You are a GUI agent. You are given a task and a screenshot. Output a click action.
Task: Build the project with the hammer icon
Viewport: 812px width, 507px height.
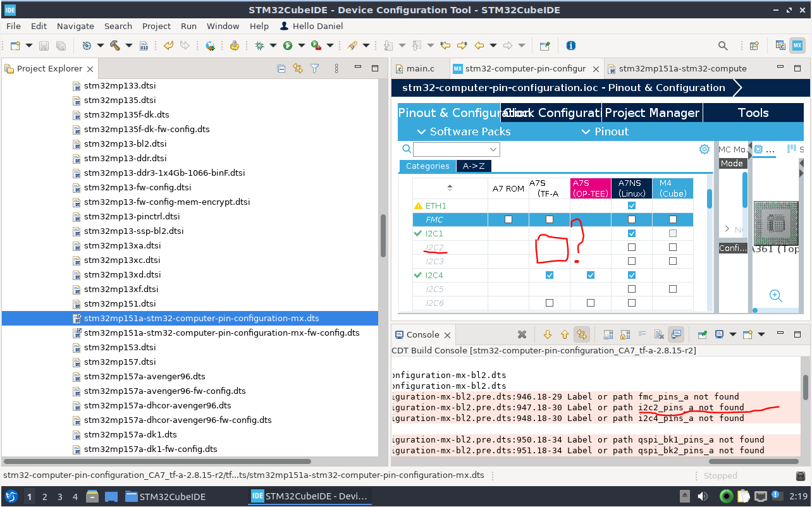tap(116, 45)
